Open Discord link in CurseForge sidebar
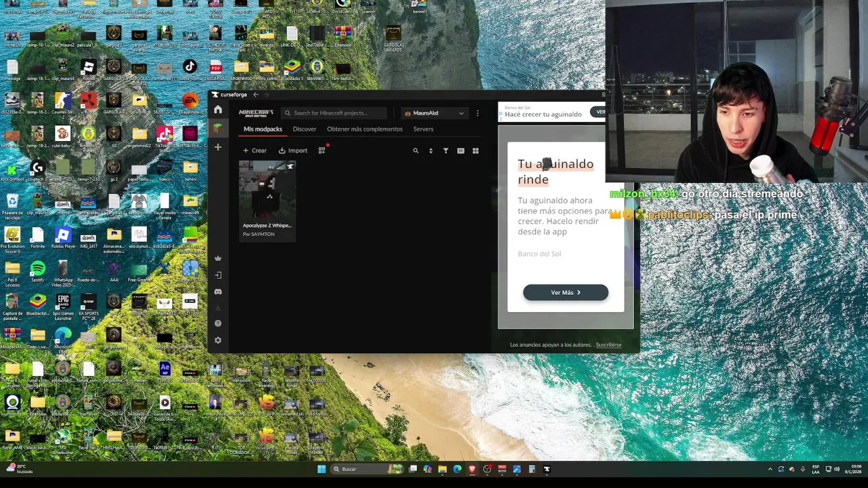The width and height of the screenshot is (868, 488). coord(218,291)
